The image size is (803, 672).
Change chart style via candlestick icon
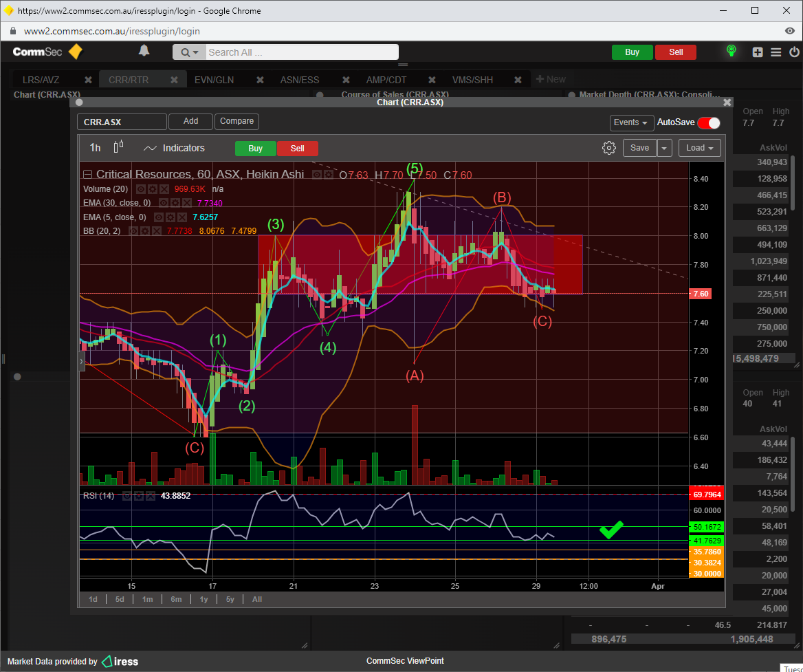pos(118,147)
